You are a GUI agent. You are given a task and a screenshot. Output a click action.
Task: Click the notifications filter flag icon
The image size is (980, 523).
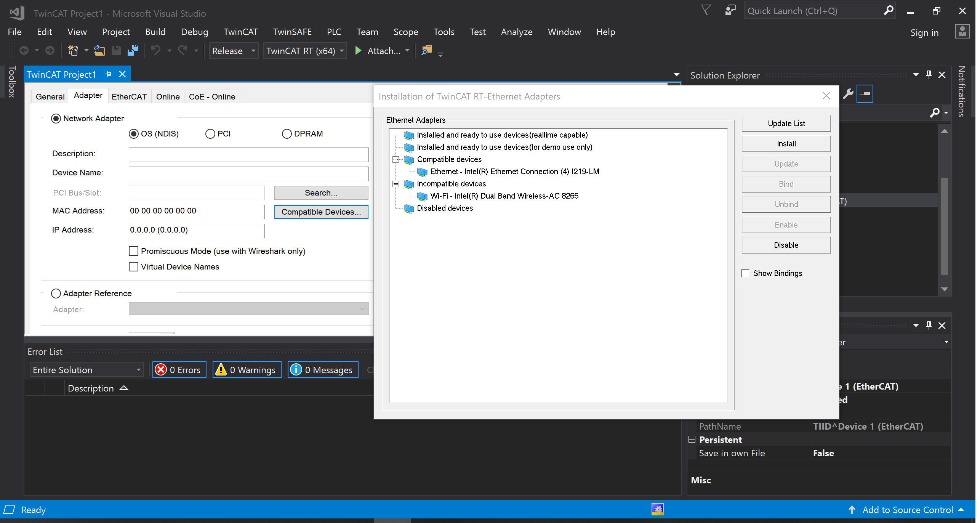tap(706, 10)
